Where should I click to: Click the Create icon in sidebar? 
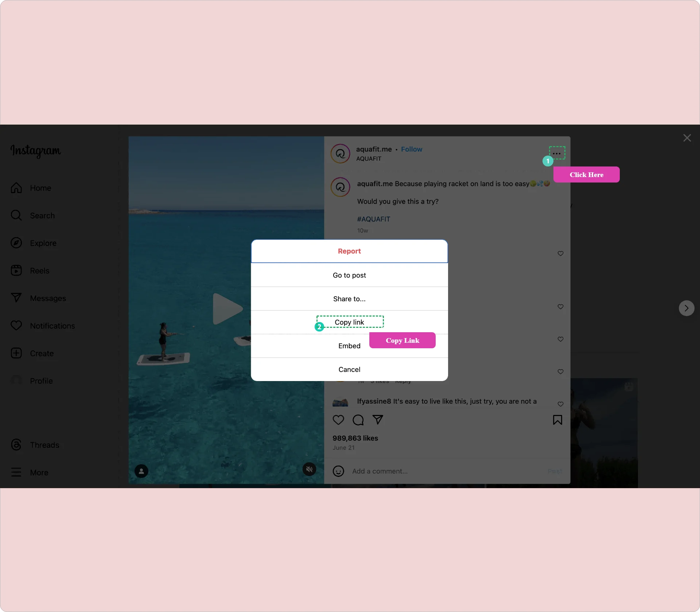[x=17, y=353]
